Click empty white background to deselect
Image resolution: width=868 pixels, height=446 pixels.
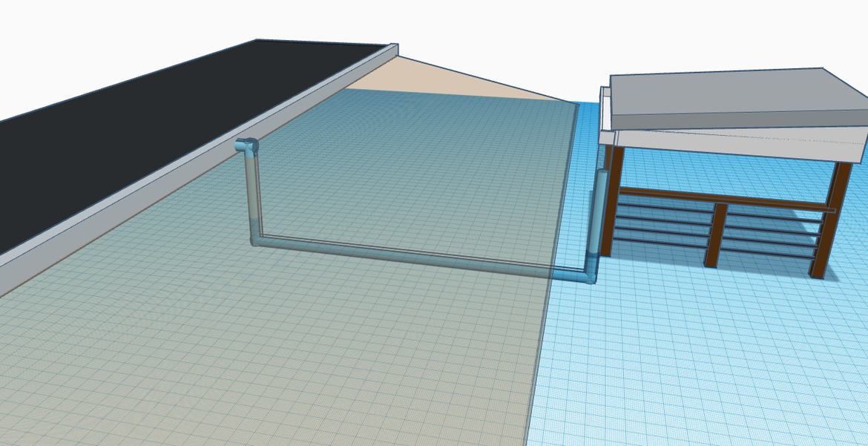(519, 30)
